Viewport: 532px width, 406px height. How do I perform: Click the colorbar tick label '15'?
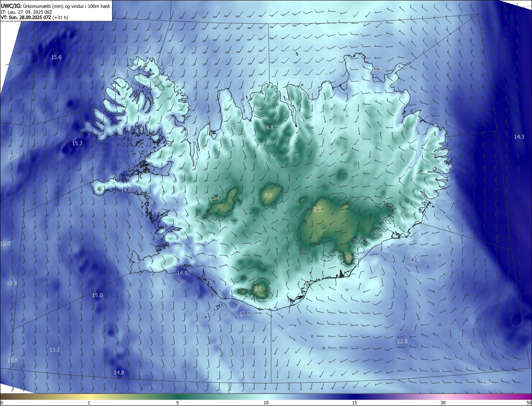coord(355,403)
